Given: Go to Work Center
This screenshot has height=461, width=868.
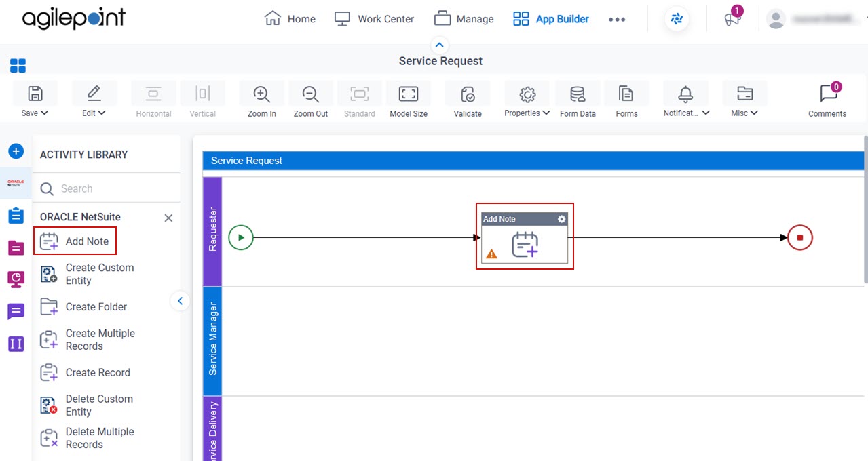Looking at the screenshot, I should (x=374, y=19).
